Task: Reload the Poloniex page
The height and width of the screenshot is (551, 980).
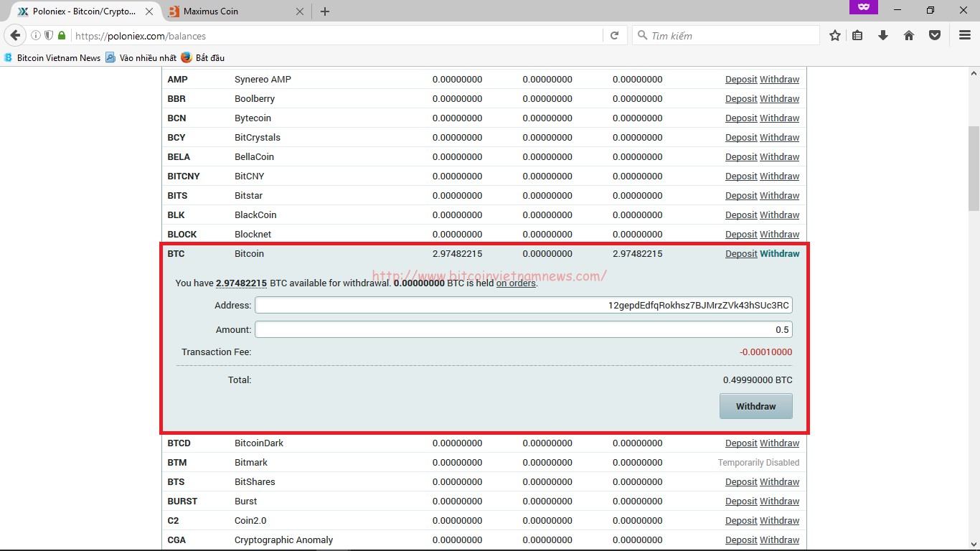Action: [614, 35]
